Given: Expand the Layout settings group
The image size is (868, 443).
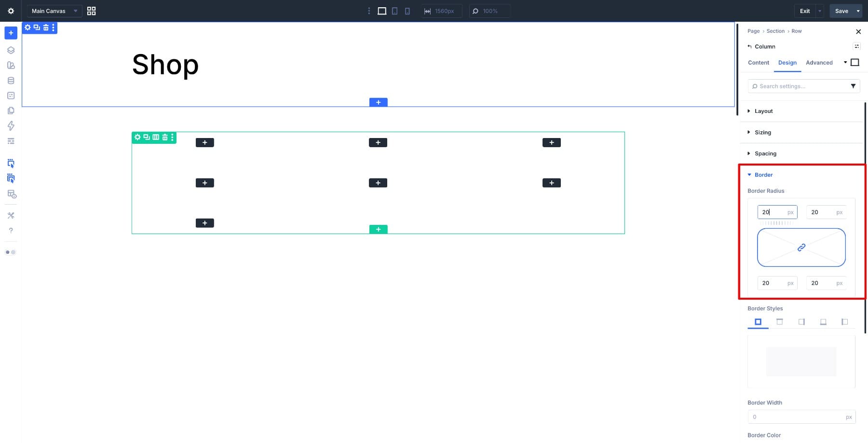Looking at the screenshot, I should coord(763,111).
